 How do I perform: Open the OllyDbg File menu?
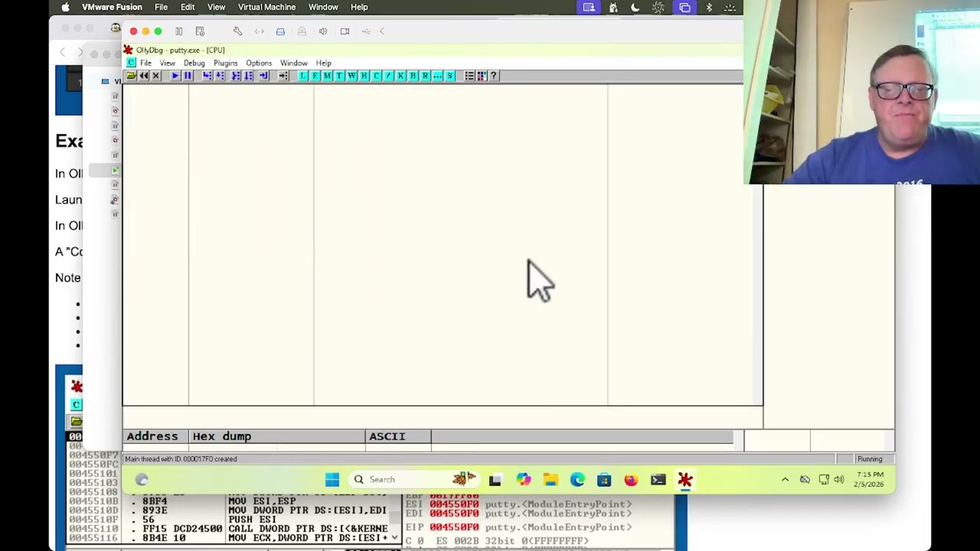coord(145,63)
